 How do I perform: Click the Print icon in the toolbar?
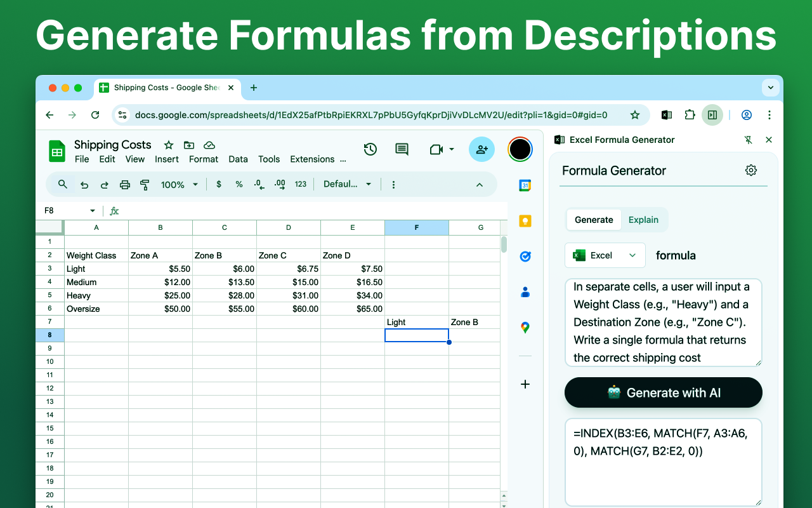[125, 184]
